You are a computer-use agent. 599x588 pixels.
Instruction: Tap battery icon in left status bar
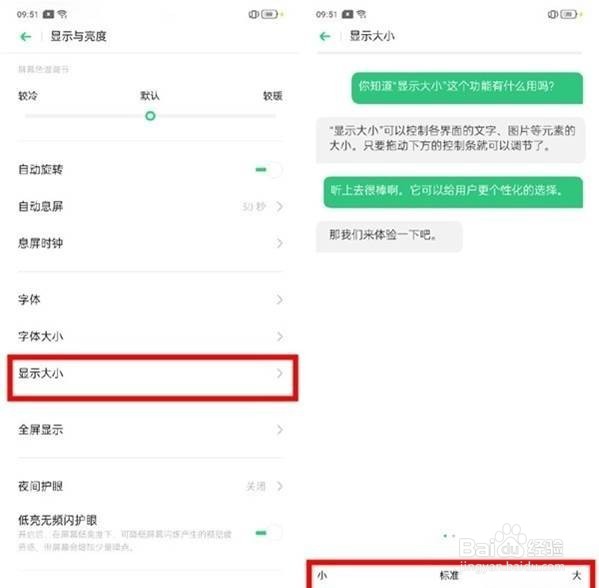[x=269, y=14]
